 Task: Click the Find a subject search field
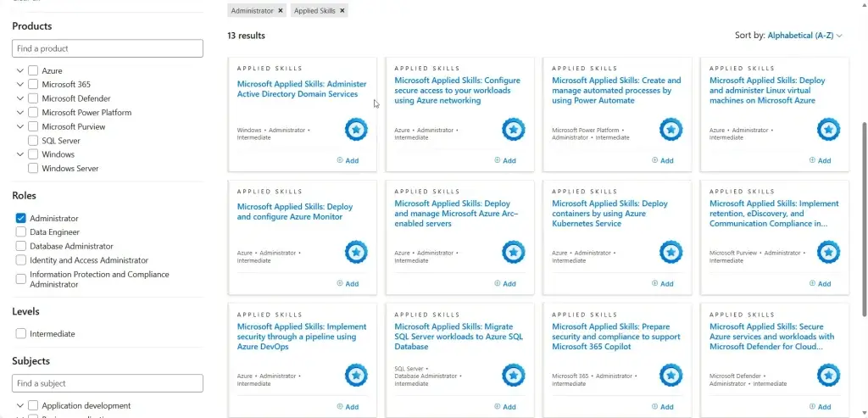pos(108,383)
